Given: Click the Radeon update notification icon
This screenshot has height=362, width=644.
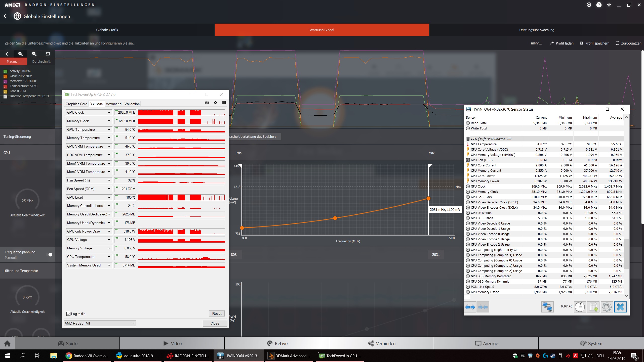Looking at the screenshot, I should pyautogui.click(x=589, y=5).
